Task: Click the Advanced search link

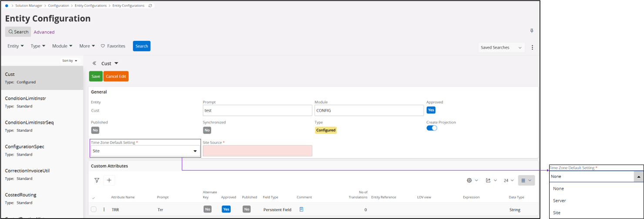Action: point(44,32)
